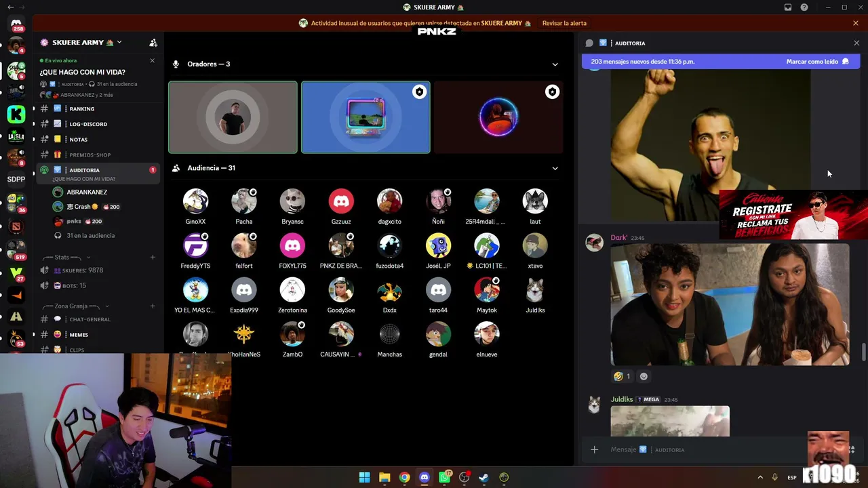Open the SDPP server in sidebar

pyautogui.click(x=16, y=180)
